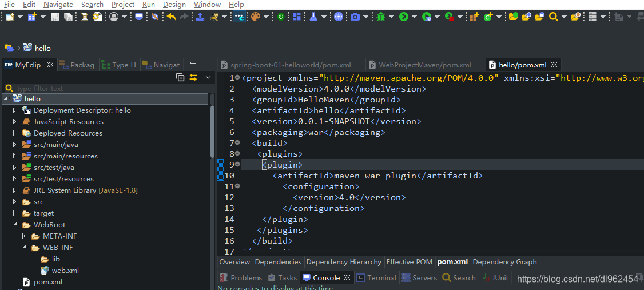The width and height of the screenshot is (644, 290).
Task: Select pom.xml file in the tree
Action: pyautogui.click(x=47, y=282)
